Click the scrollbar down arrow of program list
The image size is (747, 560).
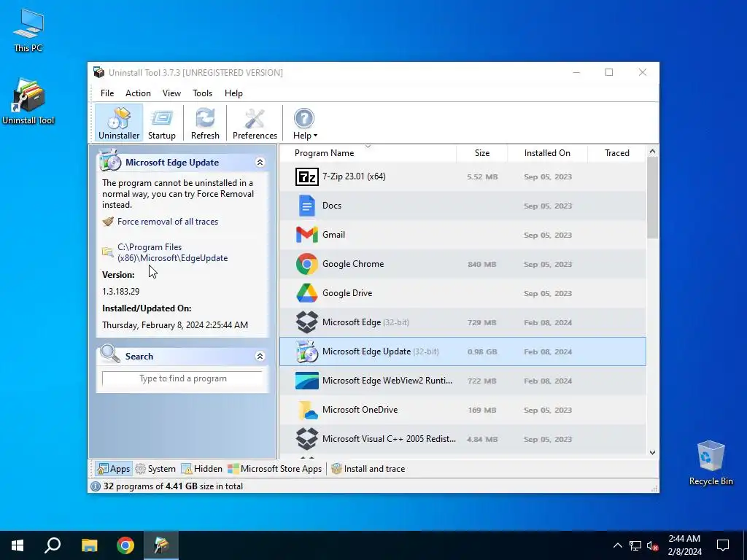click(653, 453)
